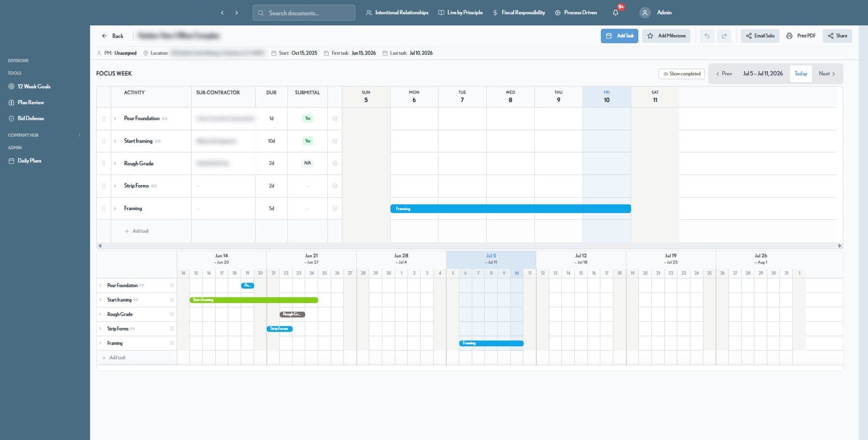Click drag handle for Rough Grade row
868x440 pixels.
[104, 163]
